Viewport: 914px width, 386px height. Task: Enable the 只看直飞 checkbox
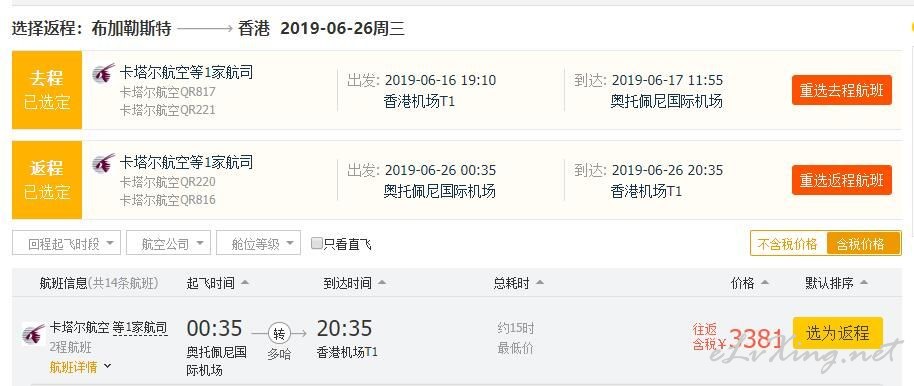[317, 243]
